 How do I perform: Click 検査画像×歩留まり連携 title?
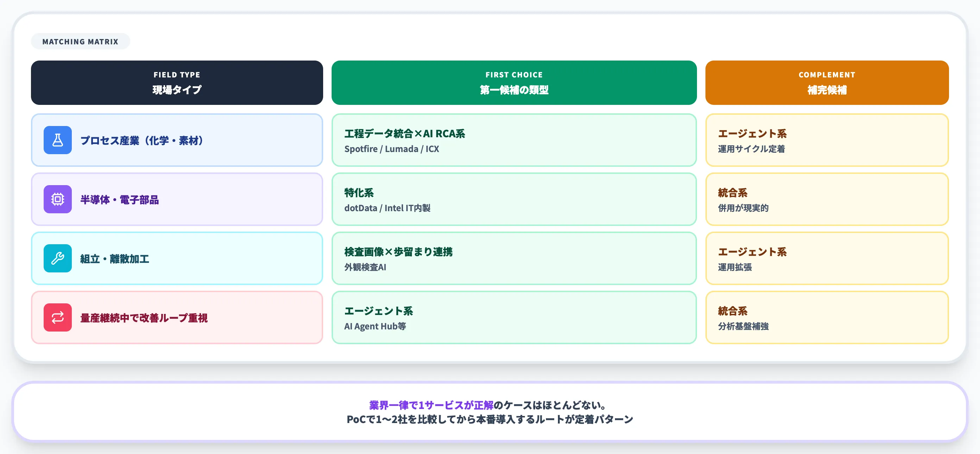pyautogui.click(x=398, y=252)
